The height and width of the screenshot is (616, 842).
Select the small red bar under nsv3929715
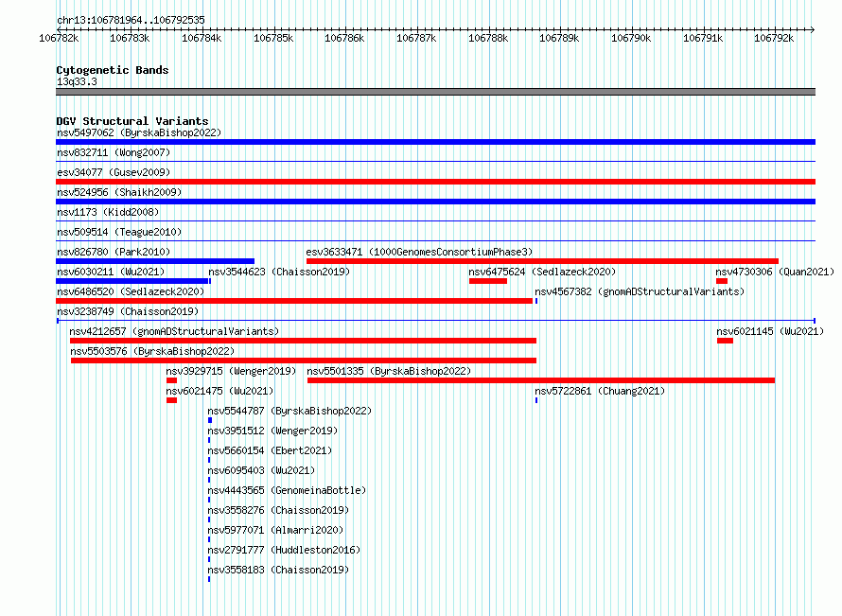[x=172, y=380]
